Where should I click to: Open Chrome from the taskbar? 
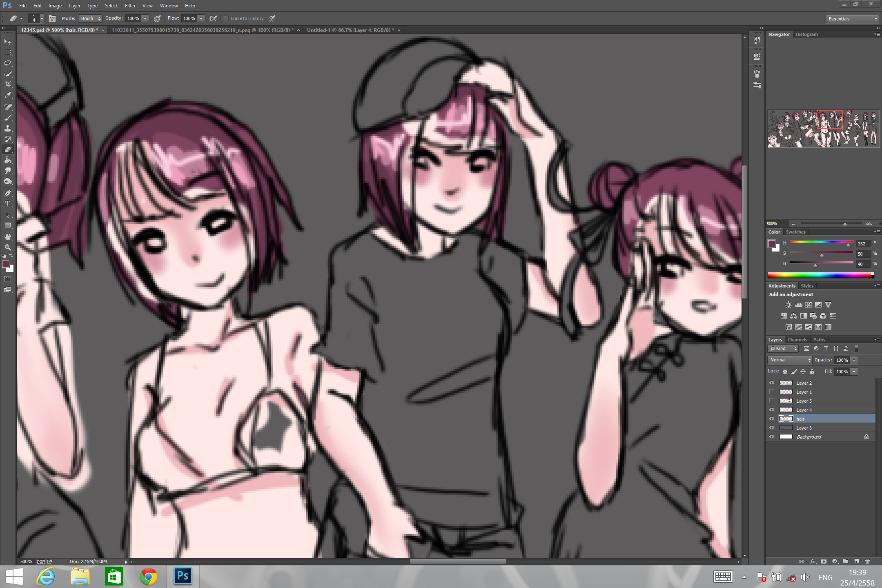pos(148,577)
